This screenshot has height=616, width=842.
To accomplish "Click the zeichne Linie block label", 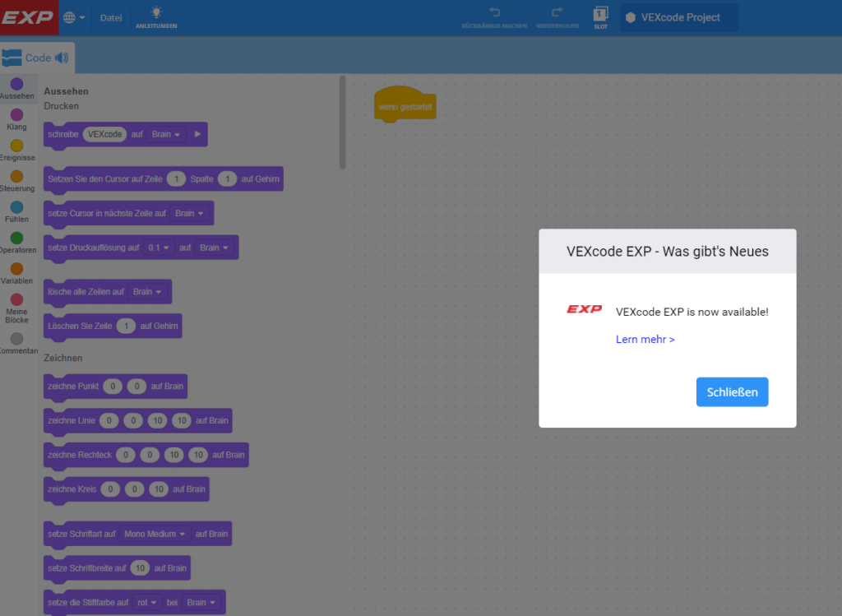I will click(72, 420).
